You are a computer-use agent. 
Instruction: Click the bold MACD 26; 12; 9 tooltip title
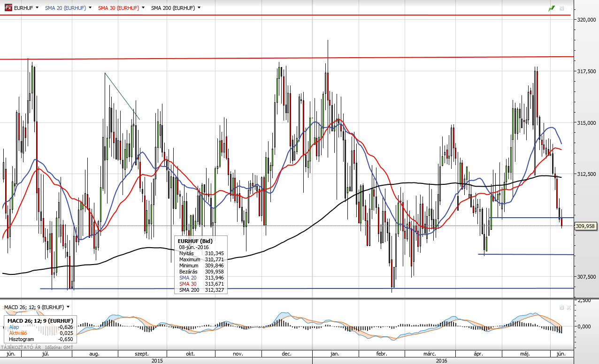tap(41, 321)
